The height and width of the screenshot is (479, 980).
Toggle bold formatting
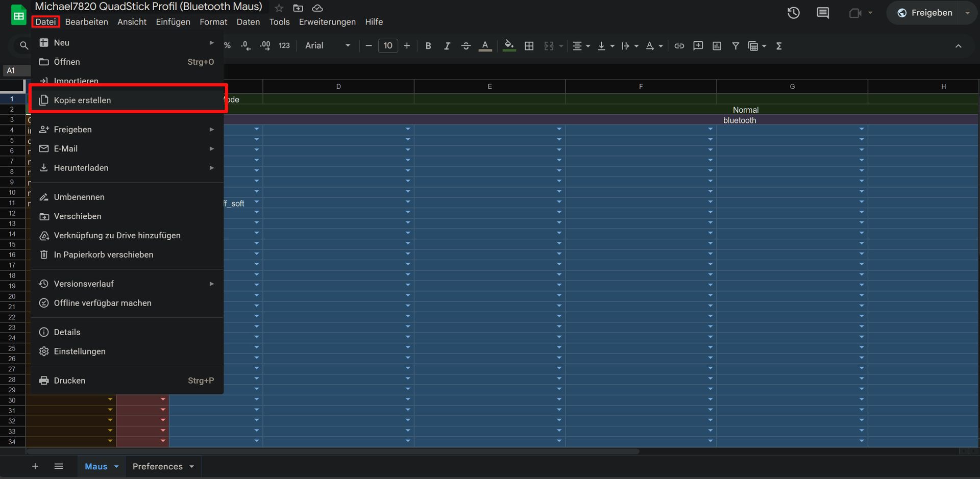click(x=428, y=46)
